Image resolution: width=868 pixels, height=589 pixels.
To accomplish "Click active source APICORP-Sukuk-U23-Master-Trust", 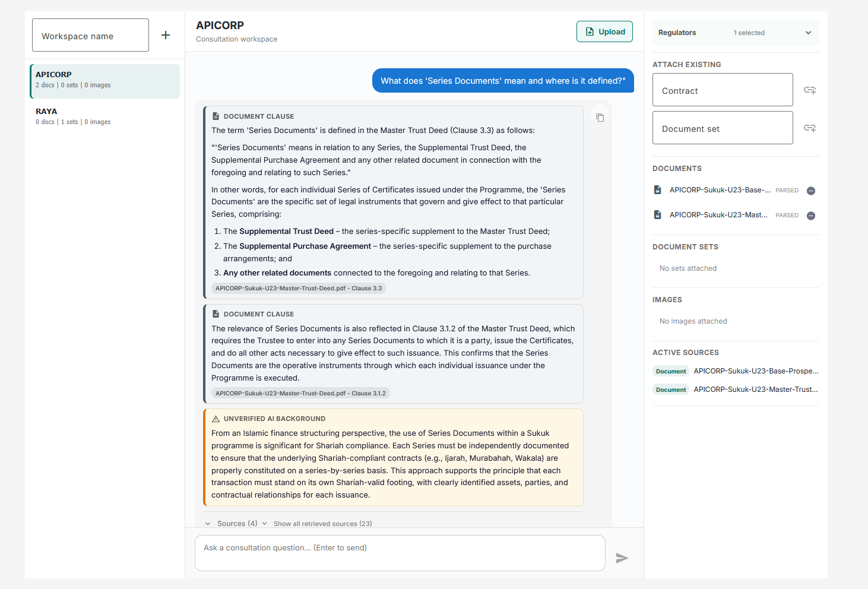I will click(756, 389).
